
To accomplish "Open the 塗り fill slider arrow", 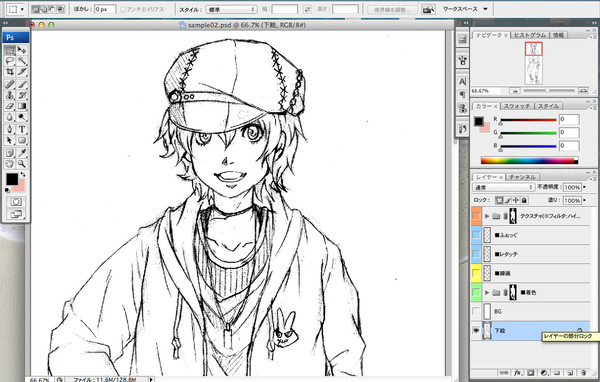I will (x=585, y=200).
